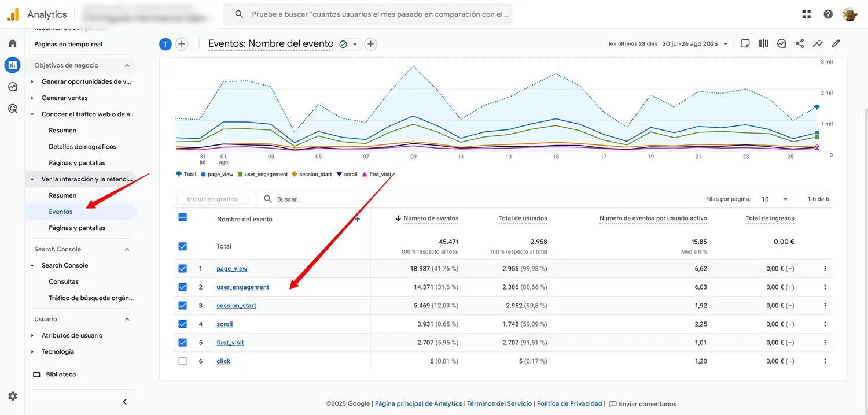Add a comparison with the comparison icon
This screenshot has height=415, width=868.
pyautogui.click(x=763, y=43)
